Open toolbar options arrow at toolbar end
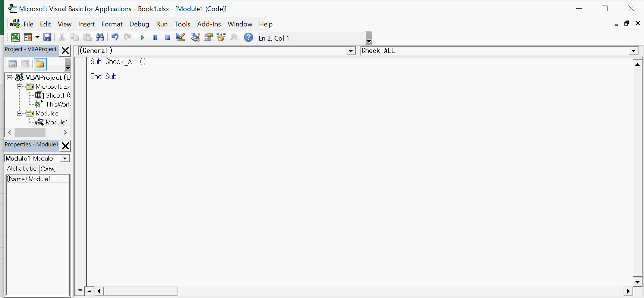This screenshot has height=298, width=644. 369,38
